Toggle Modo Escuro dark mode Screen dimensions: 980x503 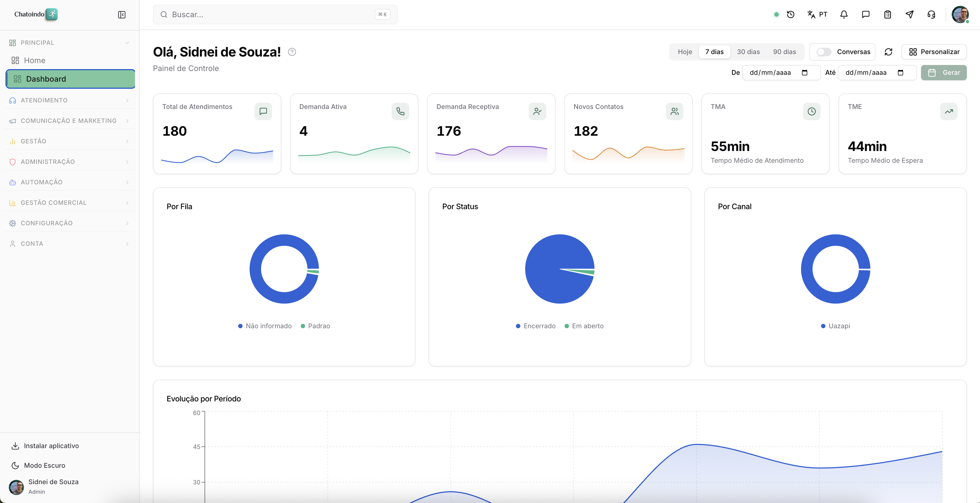click(44, 465)
